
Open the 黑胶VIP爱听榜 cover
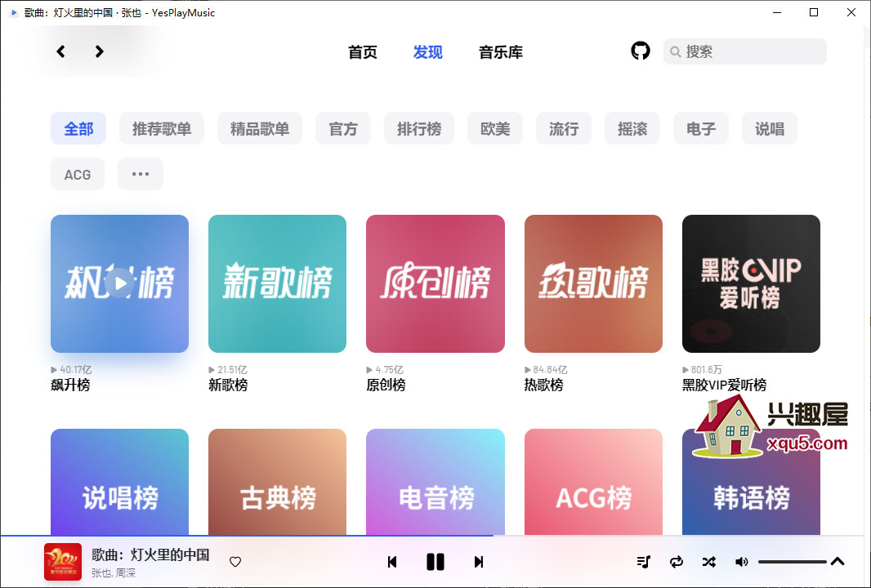[x=751, y=283]
